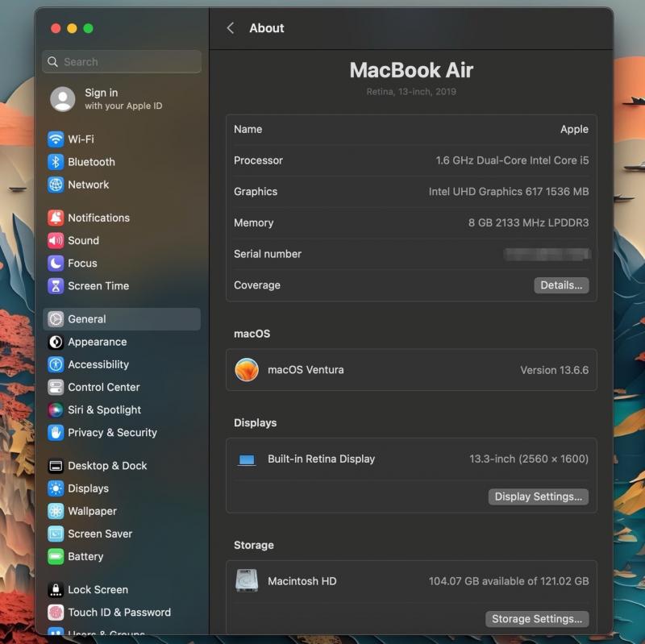Click the Screen Time hourglass icon

pos(56,286)
